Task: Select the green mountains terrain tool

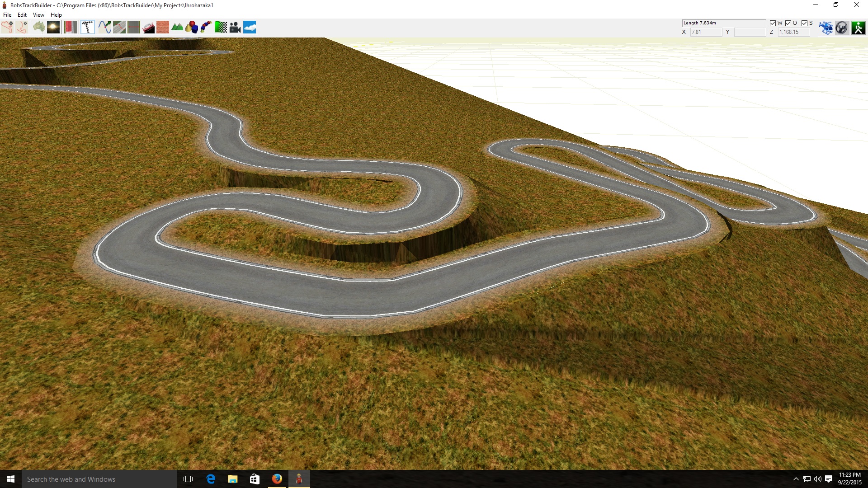Action: coord(177,27)
